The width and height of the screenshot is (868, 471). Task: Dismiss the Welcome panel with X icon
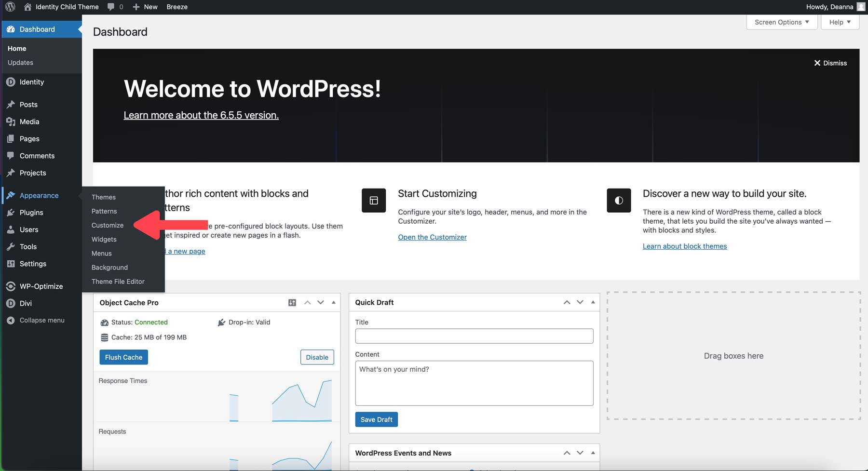coord(817,63)
